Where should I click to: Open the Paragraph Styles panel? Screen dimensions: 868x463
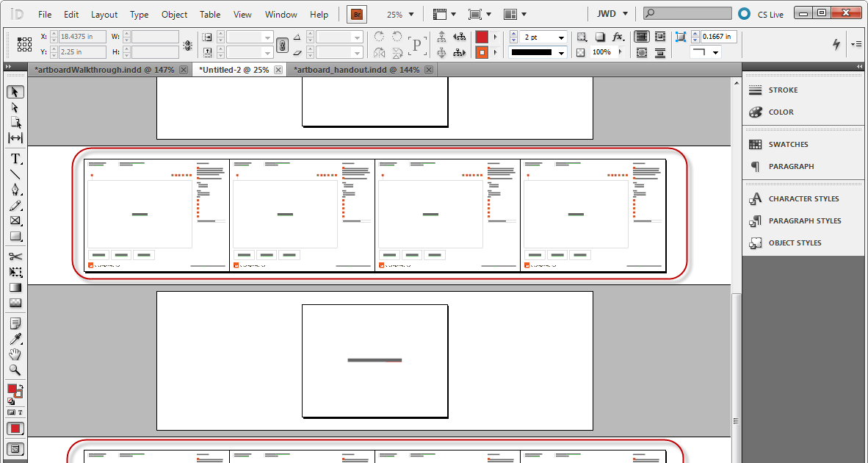point(804,220)
